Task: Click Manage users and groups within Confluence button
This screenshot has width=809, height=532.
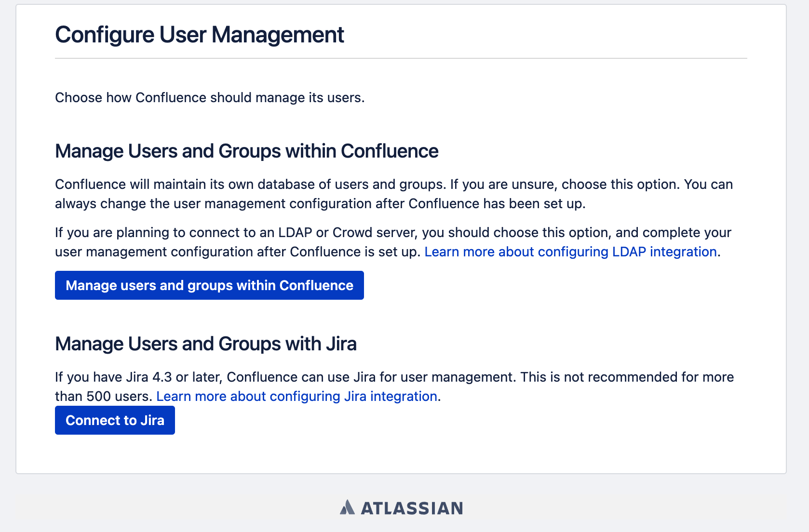Action: pyautogui.click(x=209, y=285)
